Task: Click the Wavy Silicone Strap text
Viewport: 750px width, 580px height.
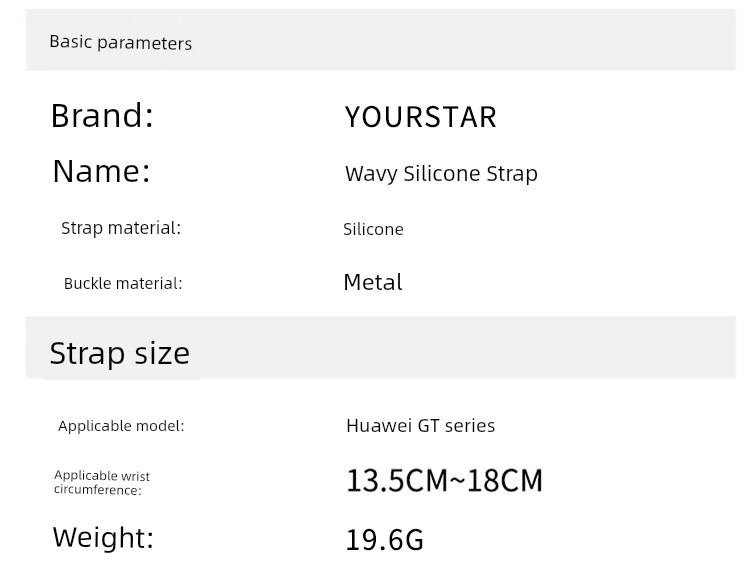Action: [441, 174]
